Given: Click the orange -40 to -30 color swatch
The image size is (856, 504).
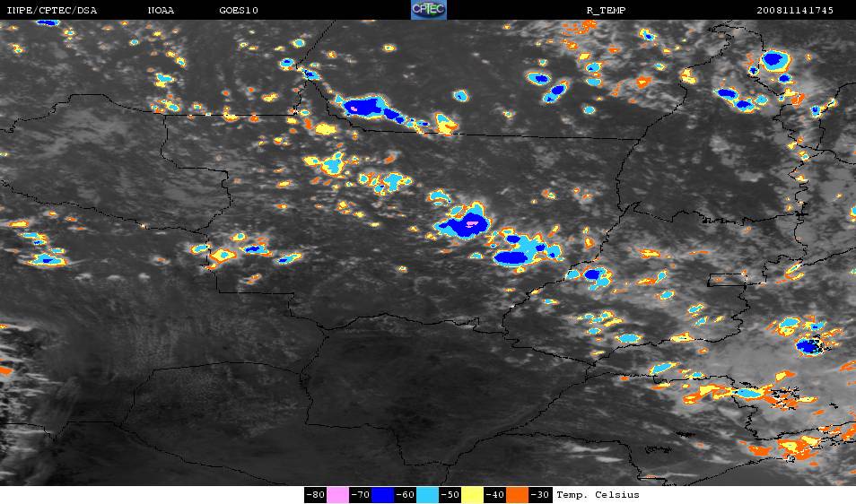Looking at the screenshot, I should pyautogui.click(x=517, y=495).
